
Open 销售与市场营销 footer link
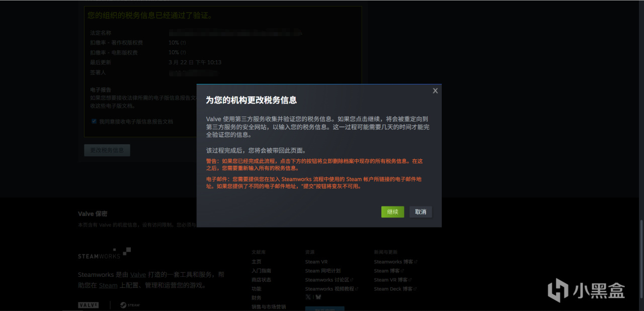269,306
